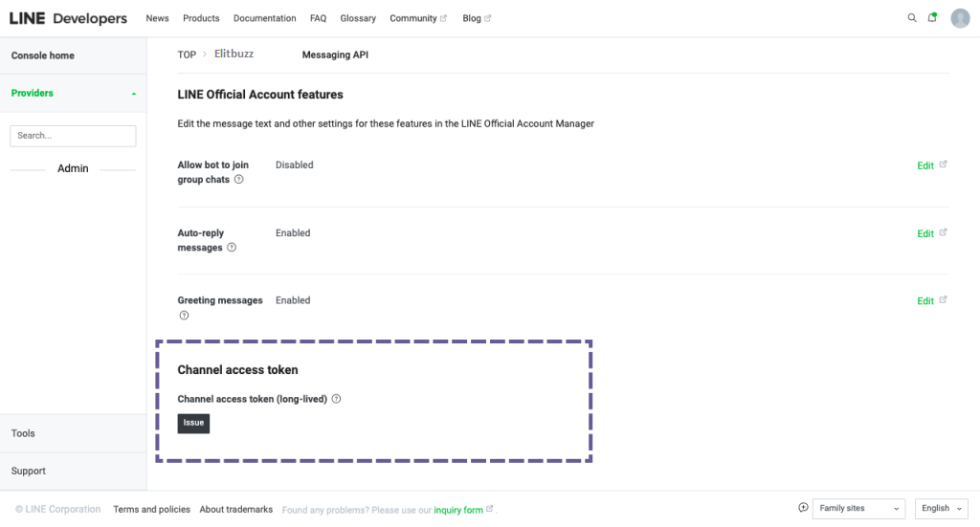Click help icon beside Channel access token (long-lived)
Viewport: 980px width, 527px height.
click(337, 399)
